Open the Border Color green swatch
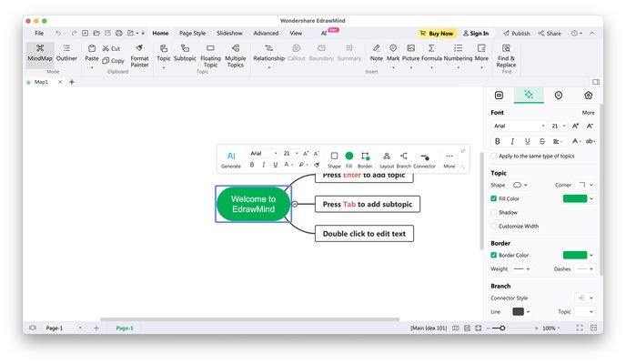The height and width of the screenshot is (364, 626). (575, 255)
